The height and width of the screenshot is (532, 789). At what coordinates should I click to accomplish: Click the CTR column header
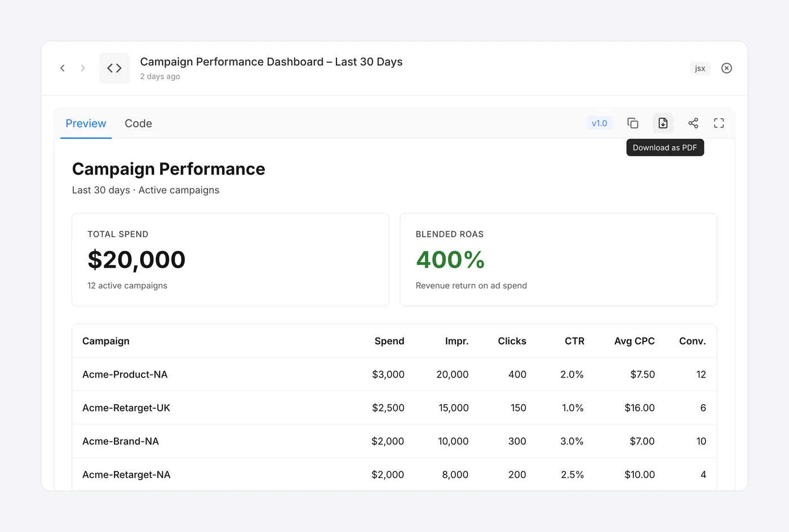pos(574,341)
